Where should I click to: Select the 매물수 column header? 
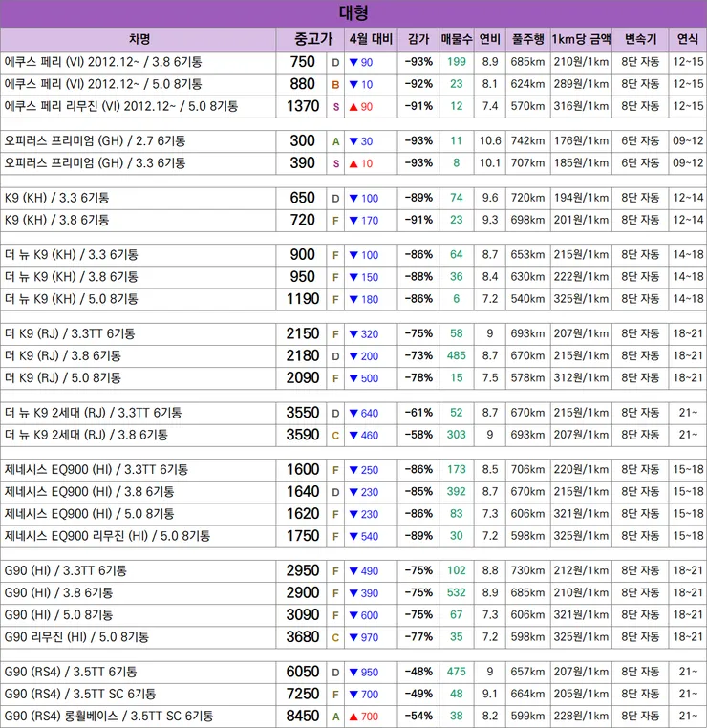[x=457, y=39]
